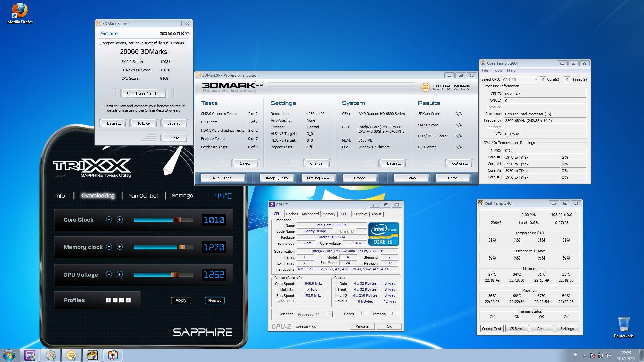Open Mozilla Firefox desktop shortcut
Image resolution: width=644 pixels, height=362 pixels.
click(x=20, y=13)
